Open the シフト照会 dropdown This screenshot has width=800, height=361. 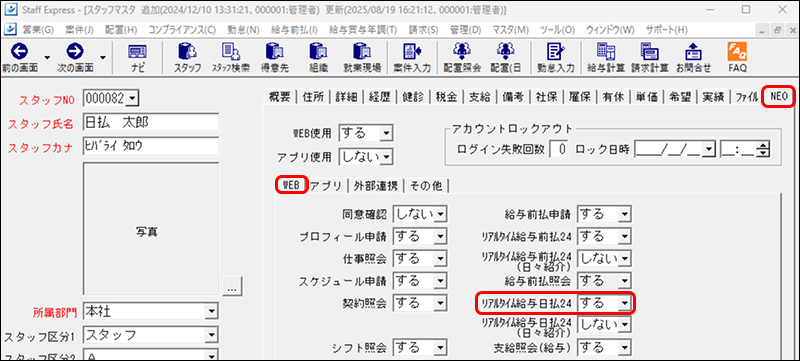click(441, 347)
